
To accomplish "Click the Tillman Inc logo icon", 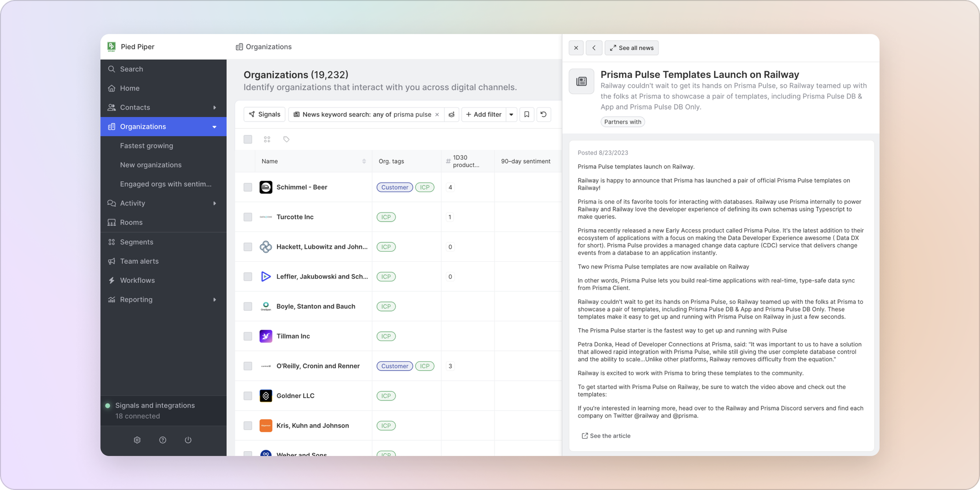I will coord(266,336).
